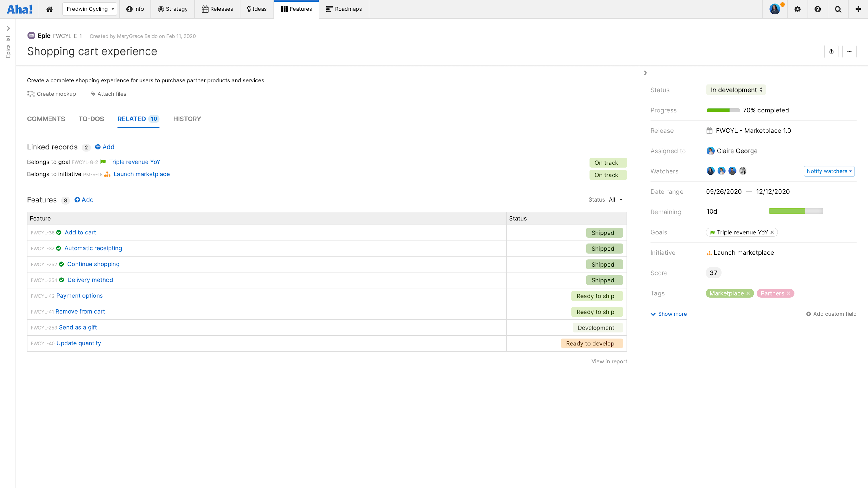Remove Triple revenue YoY goal chip
Viewport: 868px width, 488px height.
tap(772, 232)
